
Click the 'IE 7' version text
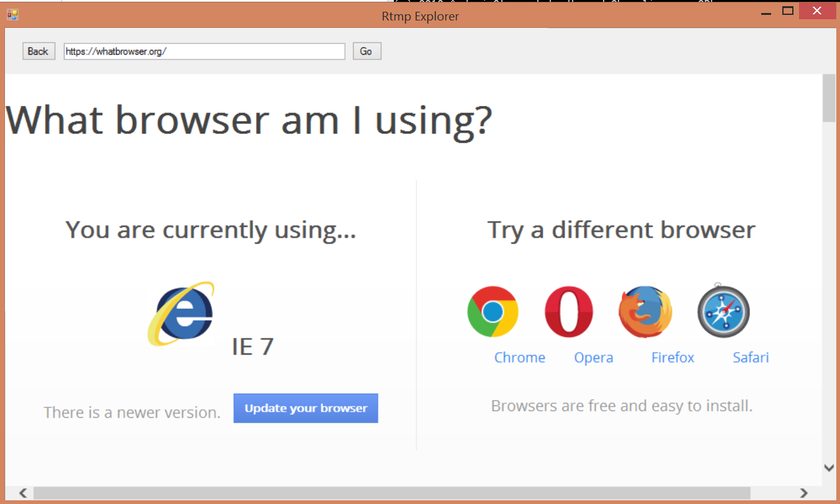pos(252,347)
